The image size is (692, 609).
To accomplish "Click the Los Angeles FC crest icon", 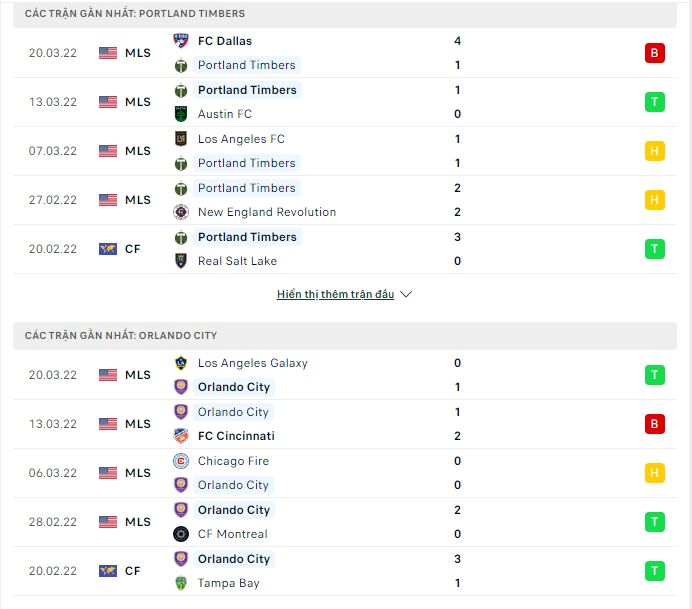I will [x=181, y=139].
